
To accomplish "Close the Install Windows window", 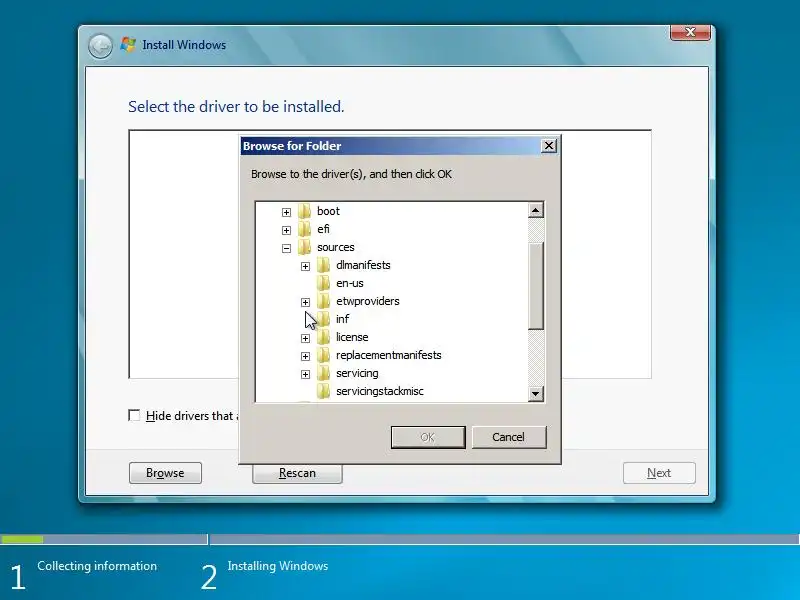I will (x=690, y=32).
